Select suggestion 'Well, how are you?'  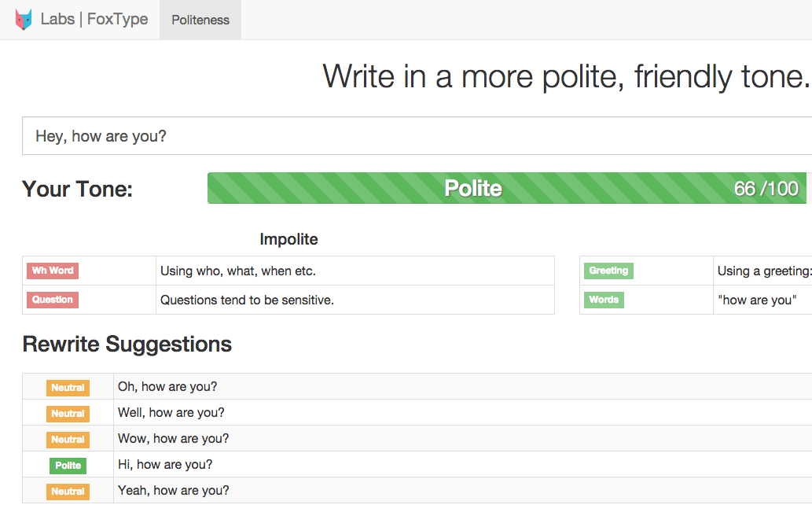171,413
